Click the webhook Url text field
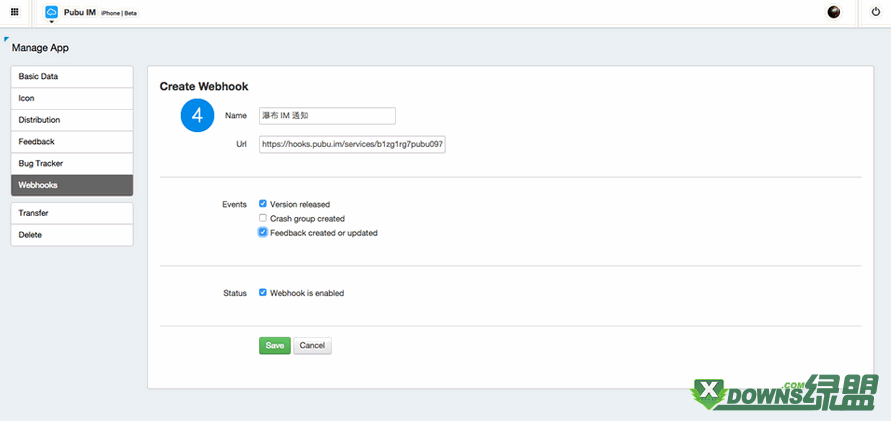The width and height of the screenshot is (891, 421). (352, 144)
